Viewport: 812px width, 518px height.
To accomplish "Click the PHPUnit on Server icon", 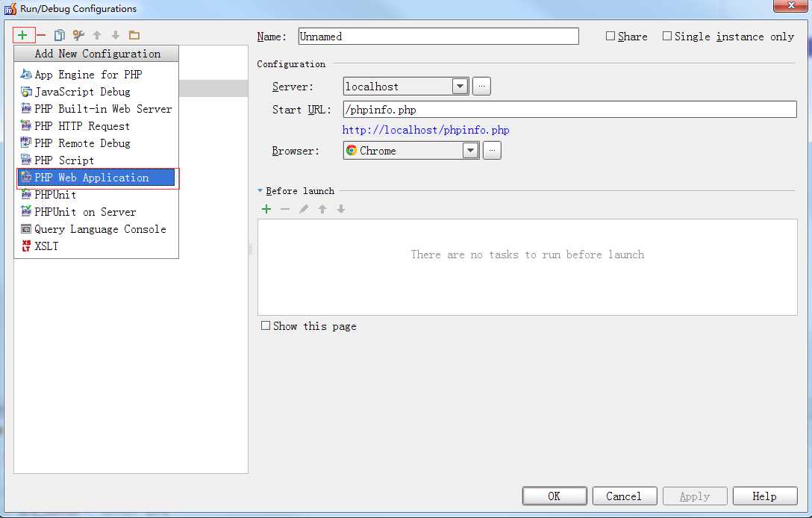I will tap(26, 212).
